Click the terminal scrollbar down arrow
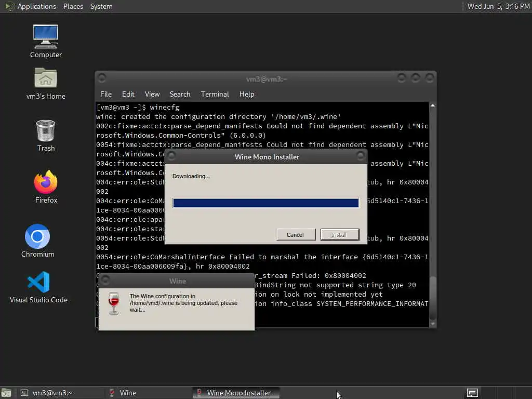The image size is (532, 399). [433, 324]
